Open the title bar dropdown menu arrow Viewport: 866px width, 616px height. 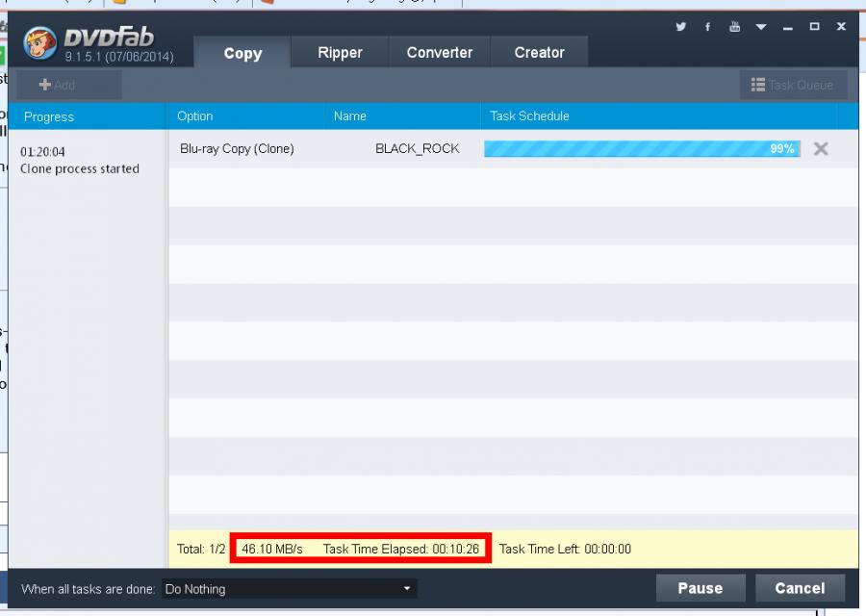tap(761, 27)
